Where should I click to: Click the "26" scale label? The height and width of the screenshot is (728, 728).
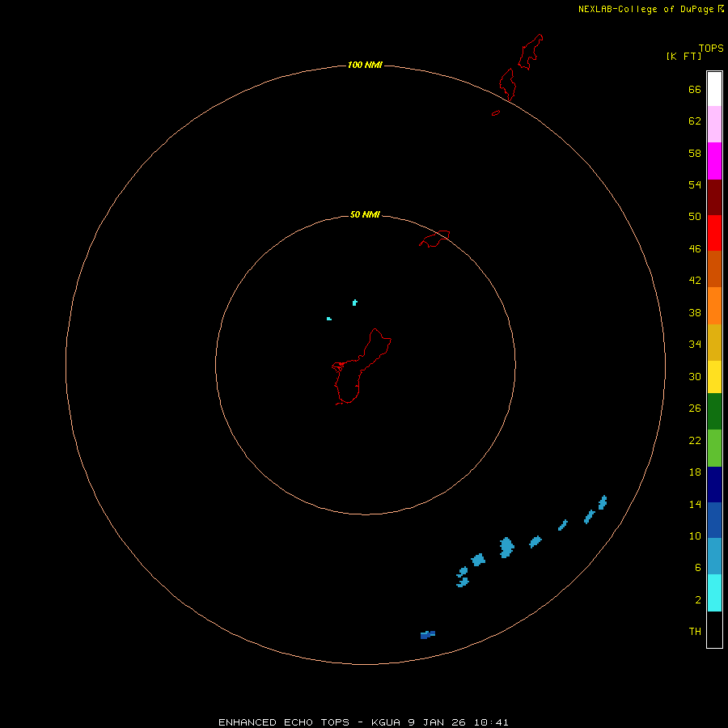tap(695, 408)
